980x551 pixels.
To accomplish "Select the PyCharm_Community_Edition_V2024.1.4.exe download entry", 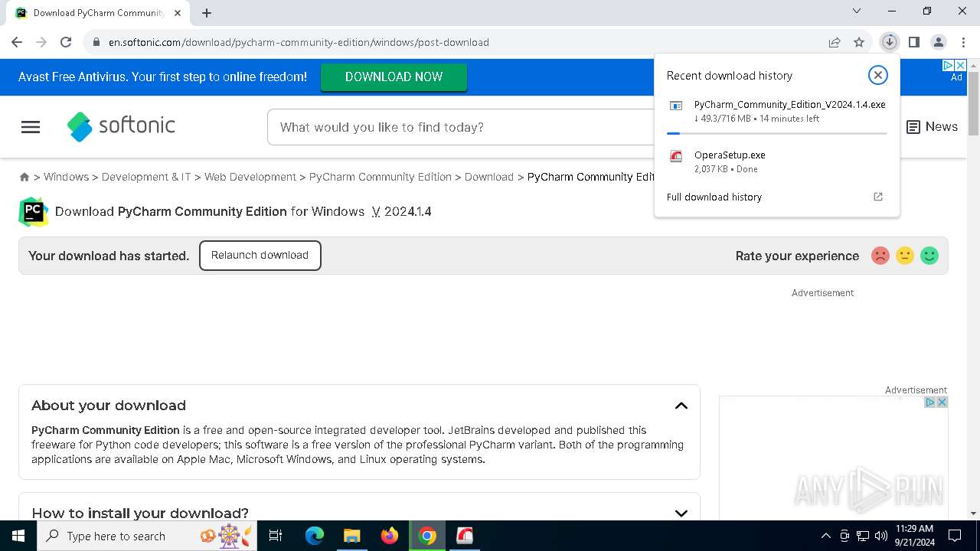I will click(777, 112).
